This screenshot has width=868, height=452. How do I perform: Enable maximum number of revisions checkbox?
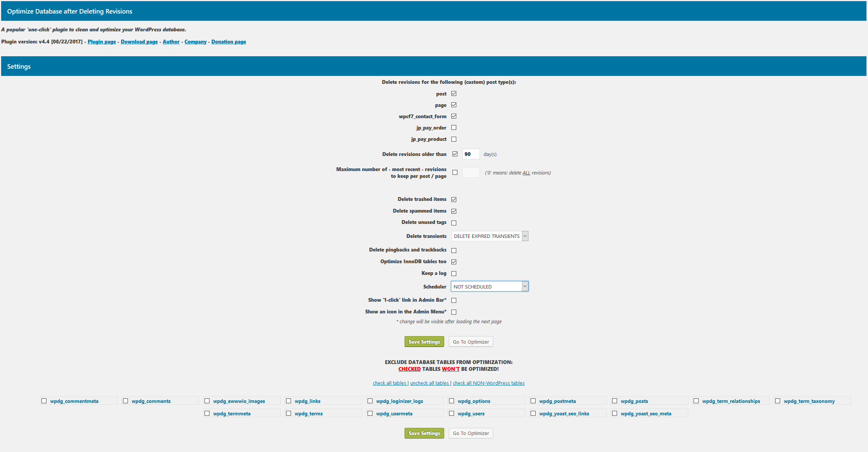pyautogui.click(x=455, y=173)
